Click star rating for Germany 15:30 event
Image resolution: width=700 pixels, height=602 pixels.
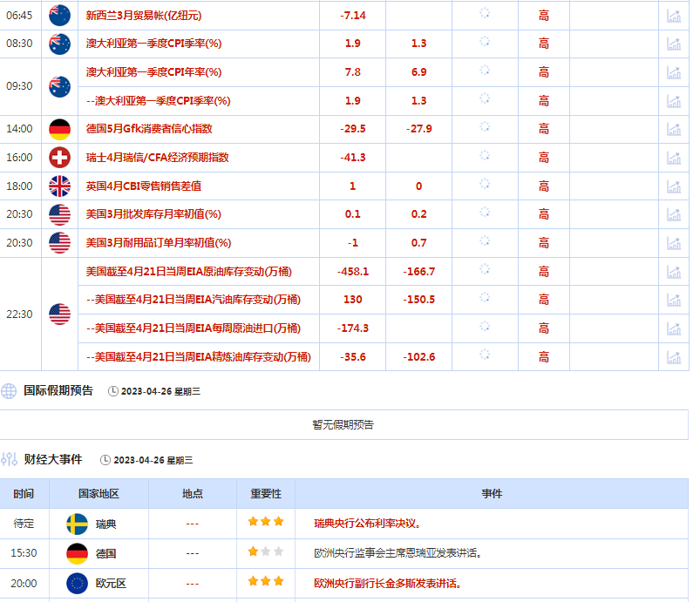coord(266,552)
